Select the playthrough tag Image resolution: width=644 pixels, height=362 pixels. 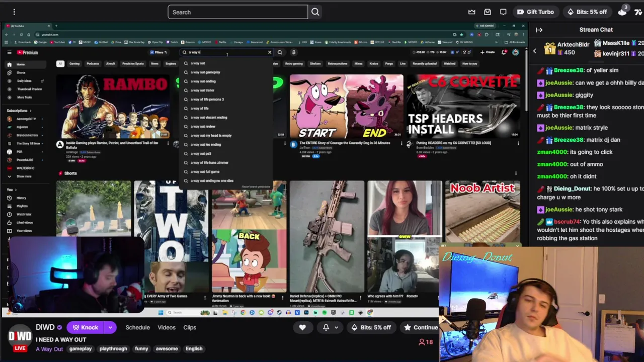click(x=113, y=348)
